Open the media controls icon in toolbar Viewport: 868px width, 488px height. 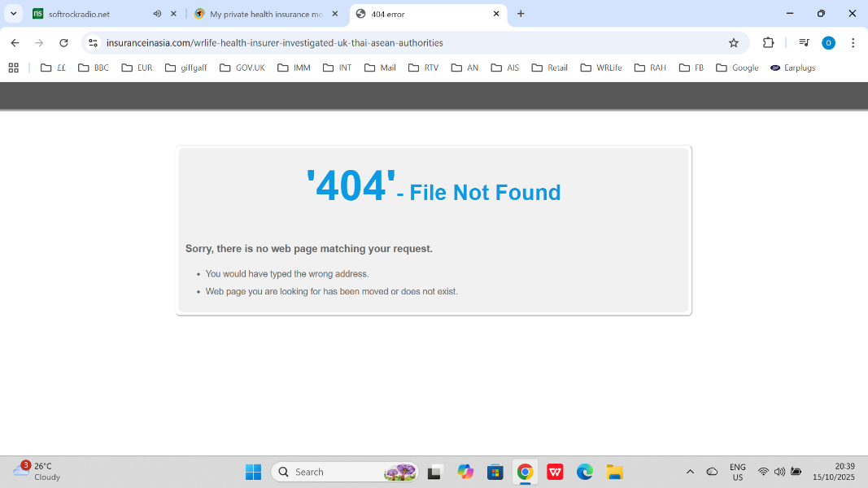804,43
